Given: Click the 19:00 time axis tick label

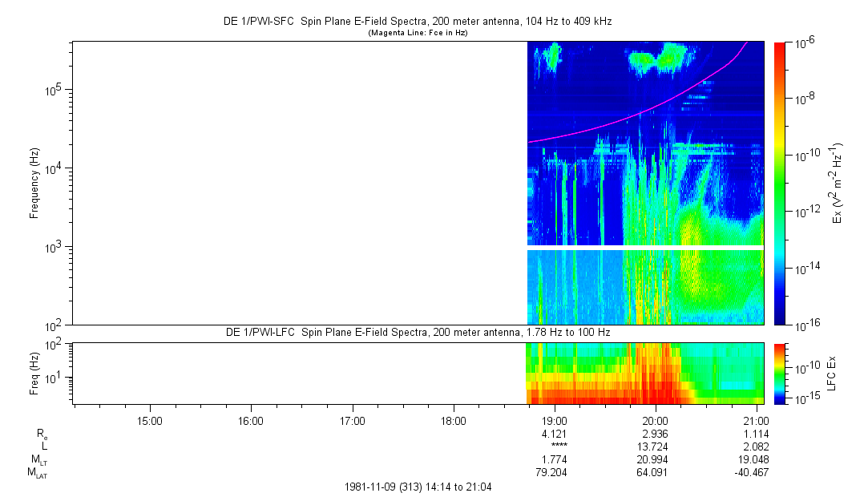Looking at the screenshot, I should tap(555, 420).
